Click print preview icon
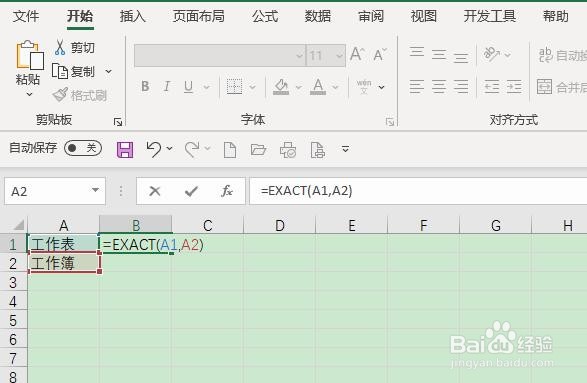 pos(317,150)
